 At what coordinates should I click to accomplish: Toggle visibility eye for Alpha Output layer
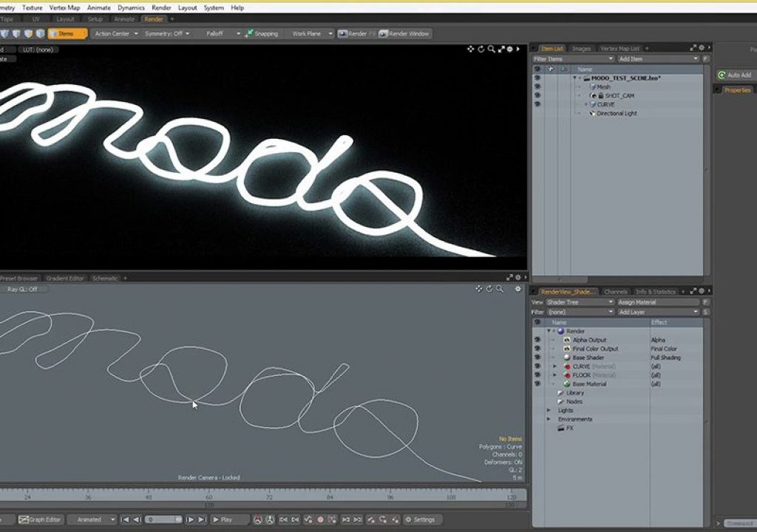537,340
